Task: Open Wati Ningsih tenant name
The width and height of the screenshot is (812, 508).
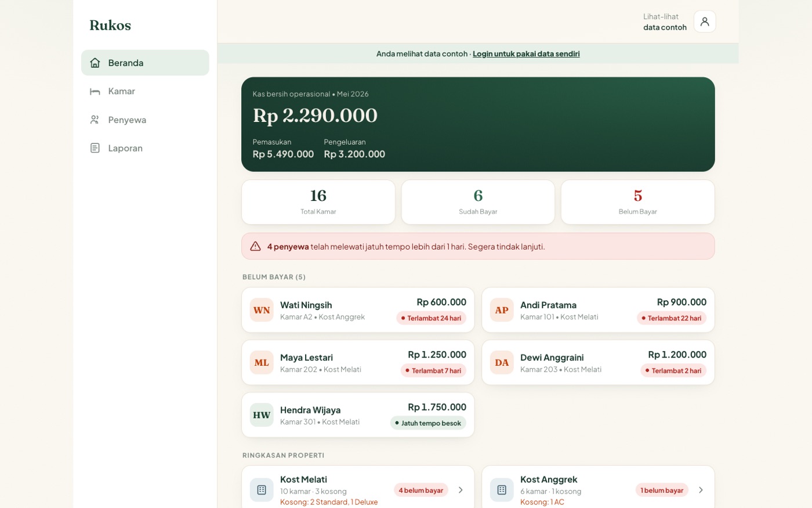Action: pyautogui.click(x=306, y=305)
